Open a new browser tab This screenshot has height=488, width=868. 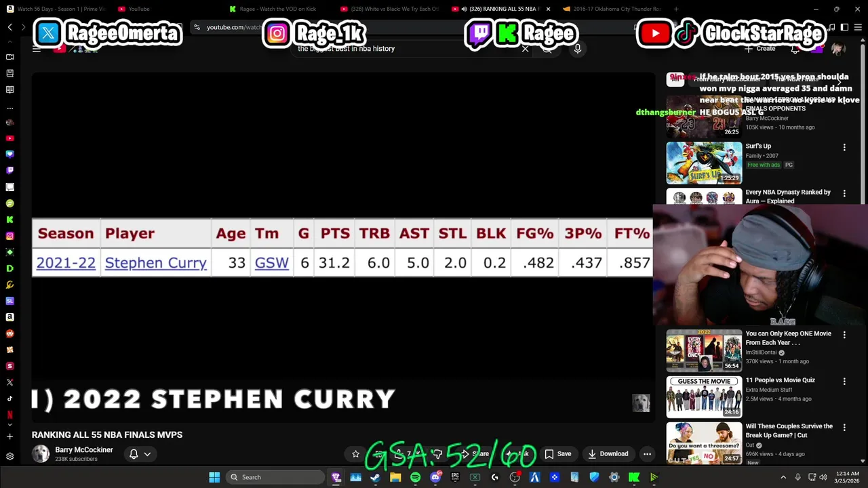676,9
